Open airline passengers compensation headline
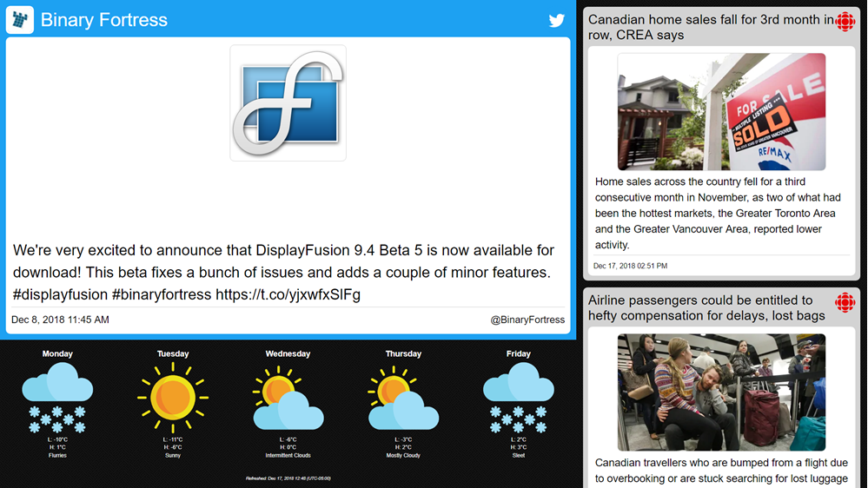Image resolution: width=868 pixels, height=488 pixels. pos(706,307)
